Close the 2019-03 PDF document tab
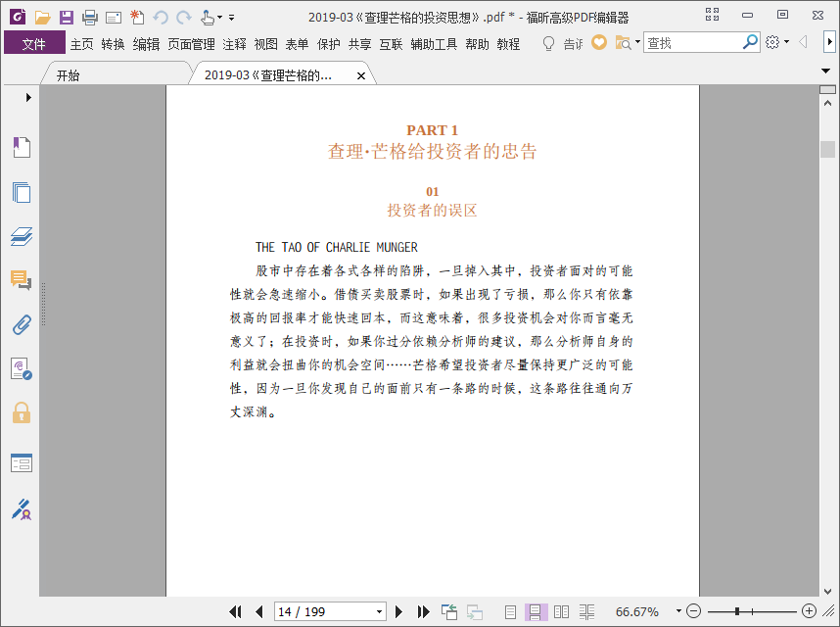The image size is (840, 627). (361, 75)
